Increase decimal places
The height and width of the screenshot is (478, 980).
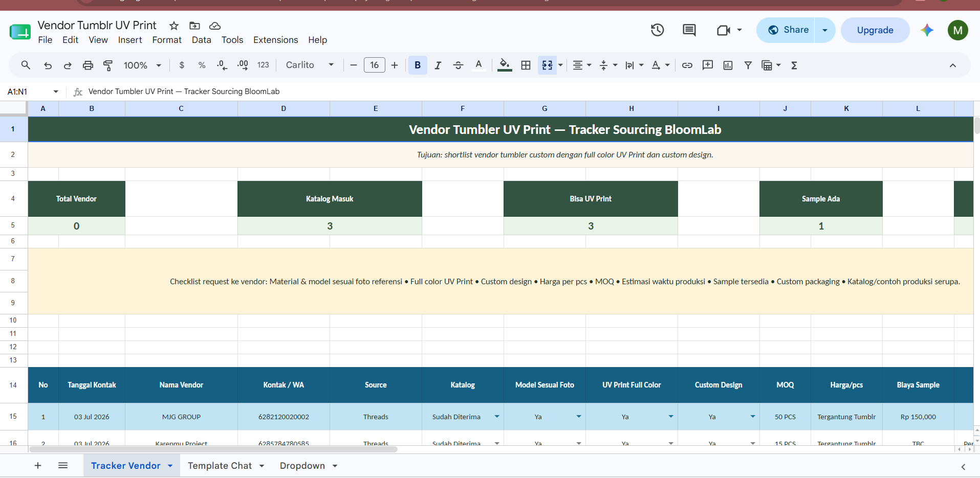(x=243, y=65)
